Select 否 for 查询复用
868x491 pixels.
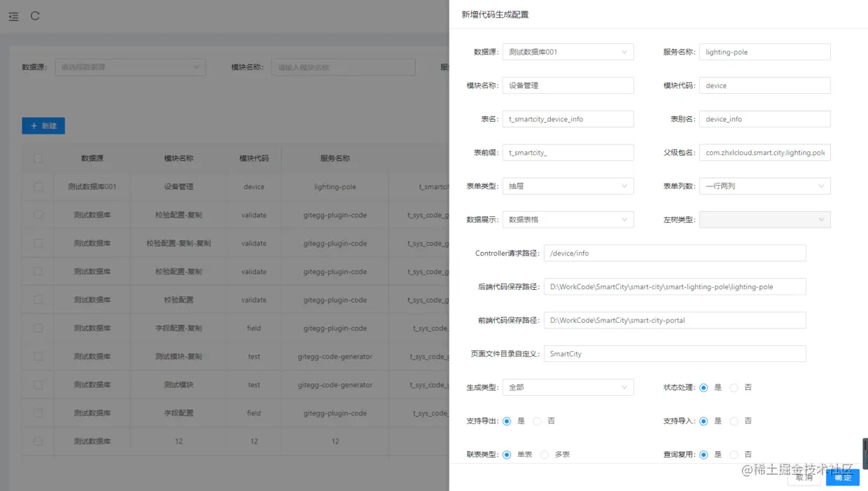pos(733,454)
